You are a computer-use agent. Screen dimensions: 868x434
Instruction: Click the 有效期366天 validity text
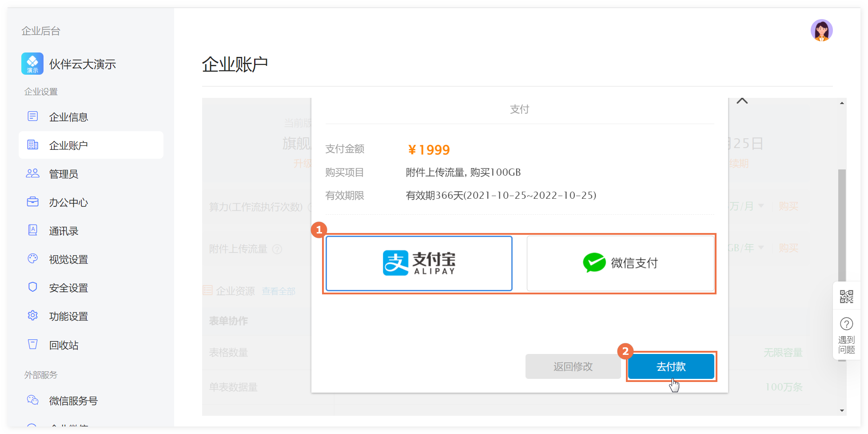(x=501, y=195)
